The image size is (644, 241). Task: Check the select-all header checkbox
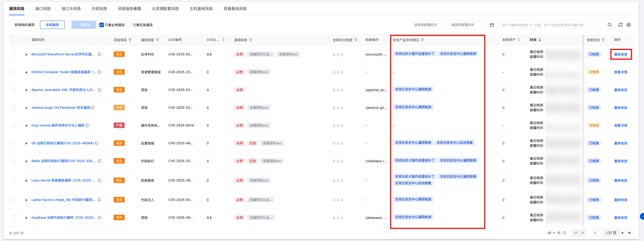tap(14, 40)
